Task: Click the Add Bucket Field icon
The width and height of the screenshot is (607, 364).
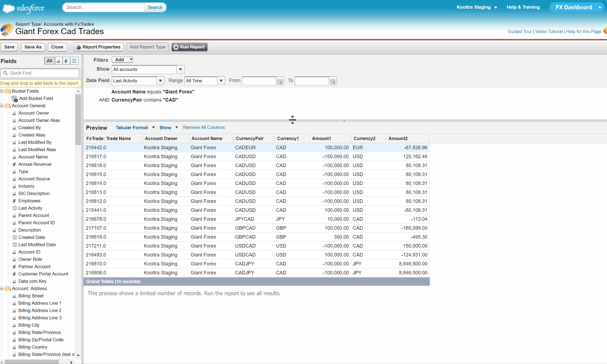Action: pos(15,99)
